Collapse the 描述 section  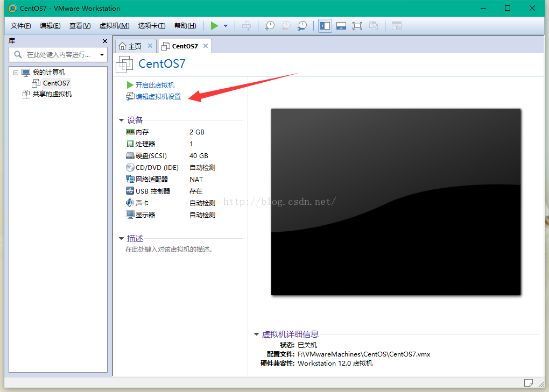tap(121, 239)
